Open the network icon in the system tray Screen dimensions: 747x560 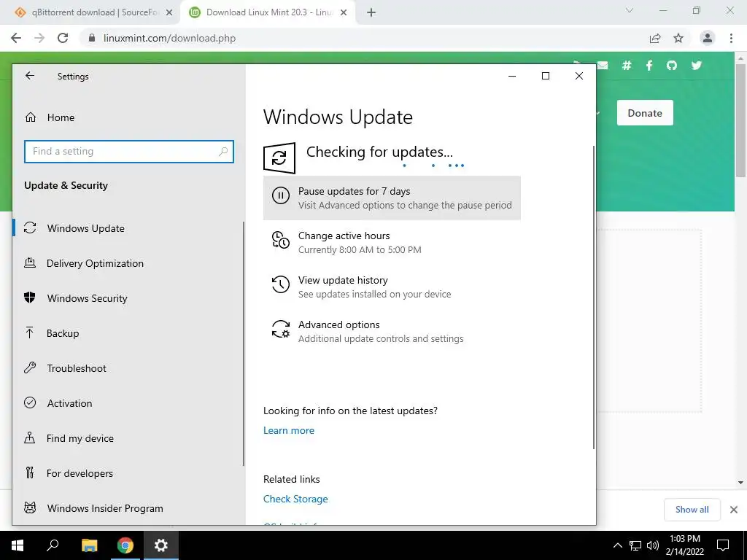pyautogui.click(x=635, y=545)
